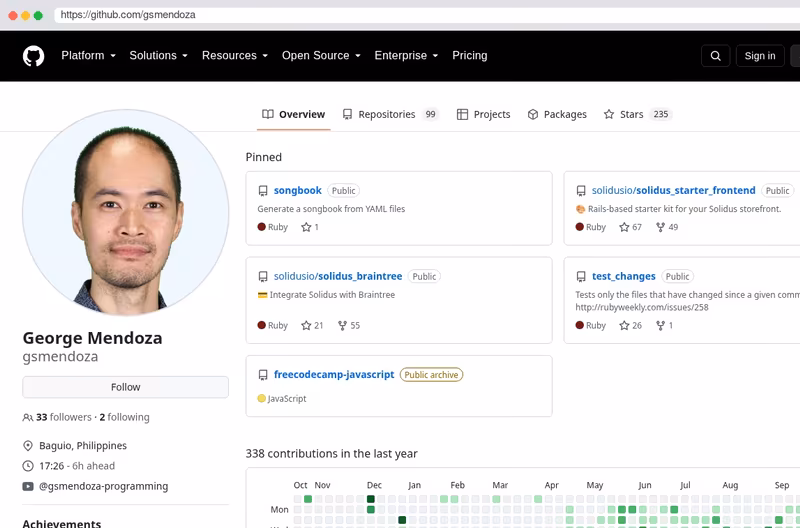
Task: Click the Ruby color dot on songbook
Action: click(x=262, y=227)
